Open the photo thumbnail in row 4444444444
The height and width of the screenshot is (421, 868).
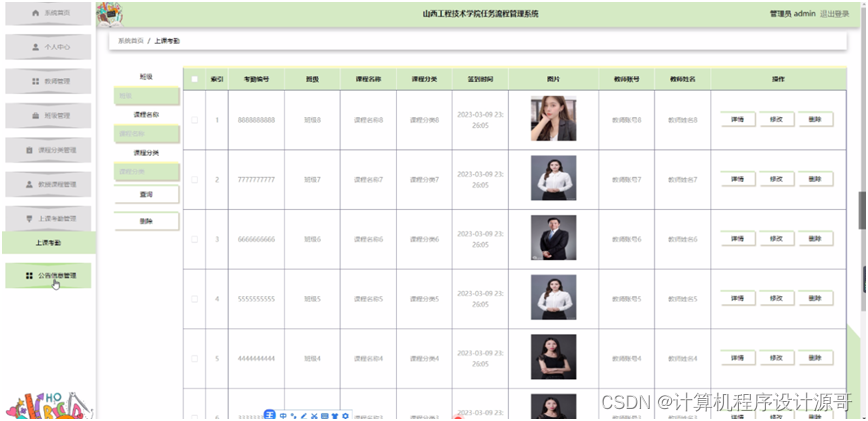click(x=553, y=357)
